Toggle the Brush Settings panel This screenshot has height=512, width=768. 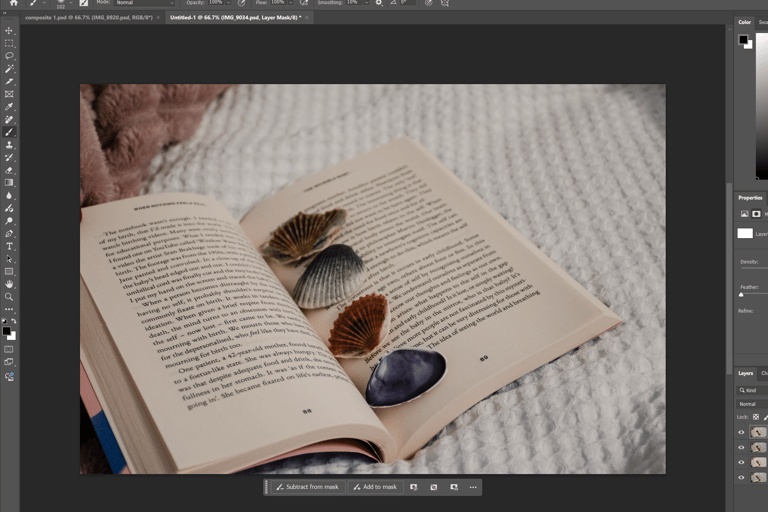pos(84,3)
